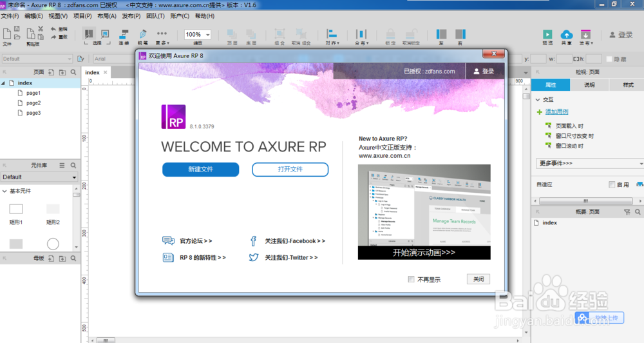
Task: Click the search icon in the pages panel
Action: pos(73,72)
